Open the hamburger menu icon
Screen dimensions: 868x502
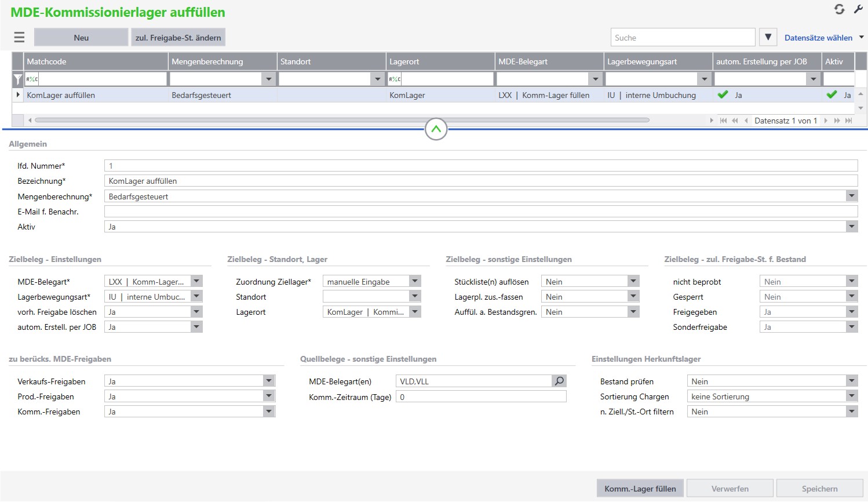click(19, 38)
